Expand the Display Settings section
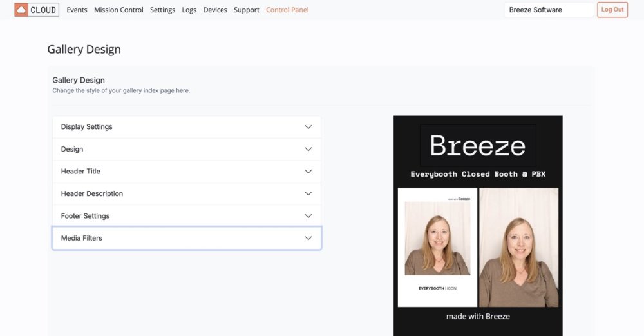This screenshot has width=644, height=336. pos(187,127)
